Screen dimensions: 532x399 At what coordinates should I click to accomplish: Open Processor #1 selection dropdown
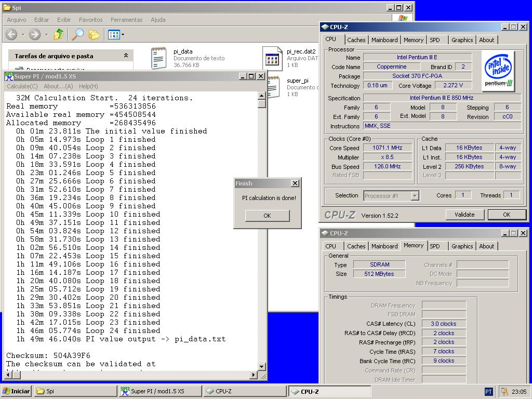pos(392,196)
